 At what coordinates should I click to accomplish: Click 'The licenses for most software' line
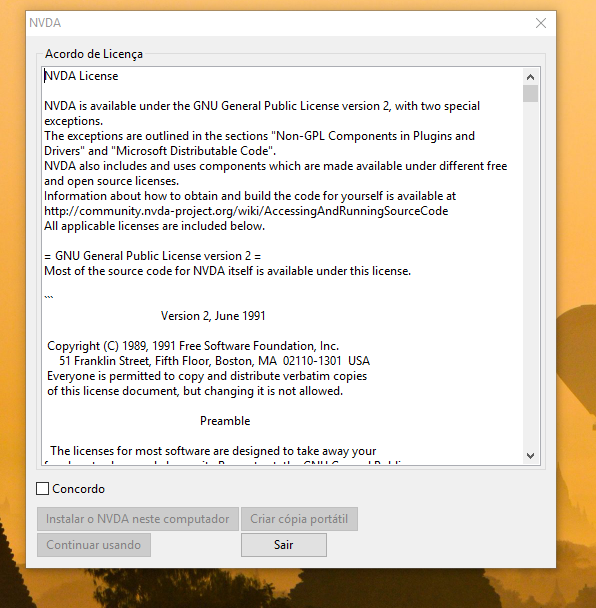pyautogui.click(x=213, y=451)
